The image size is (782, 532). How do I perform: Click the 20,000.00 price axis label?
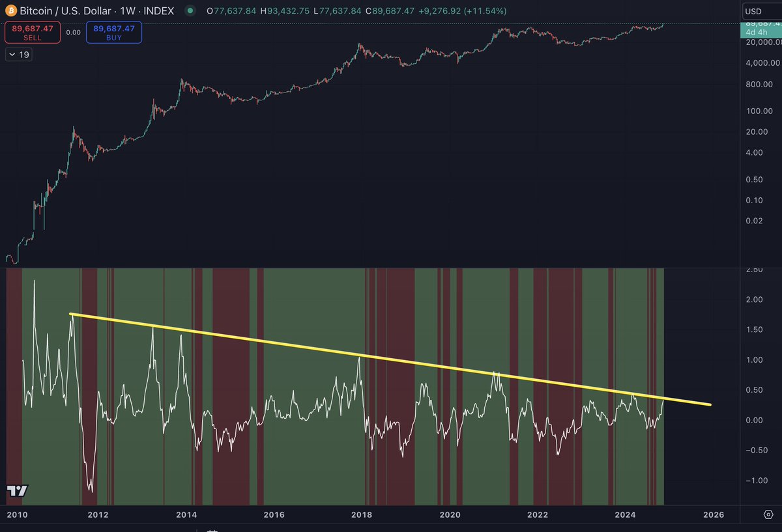pos(762,42)
